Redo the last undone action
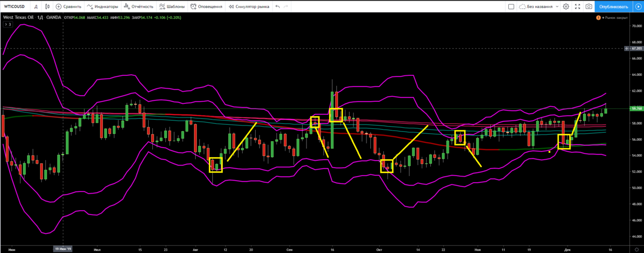The height and width of the screenshot is (253, 644). (286, 6)
